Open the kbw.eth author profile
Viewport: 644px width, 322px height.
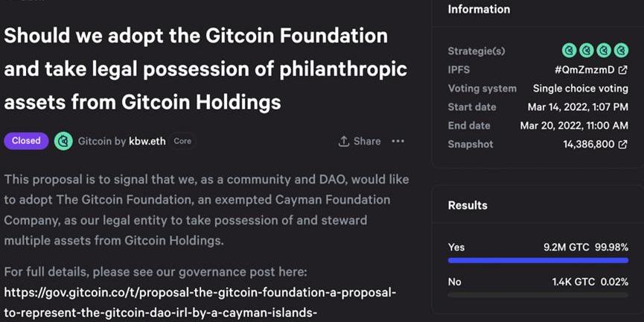(x=147, y=141)
